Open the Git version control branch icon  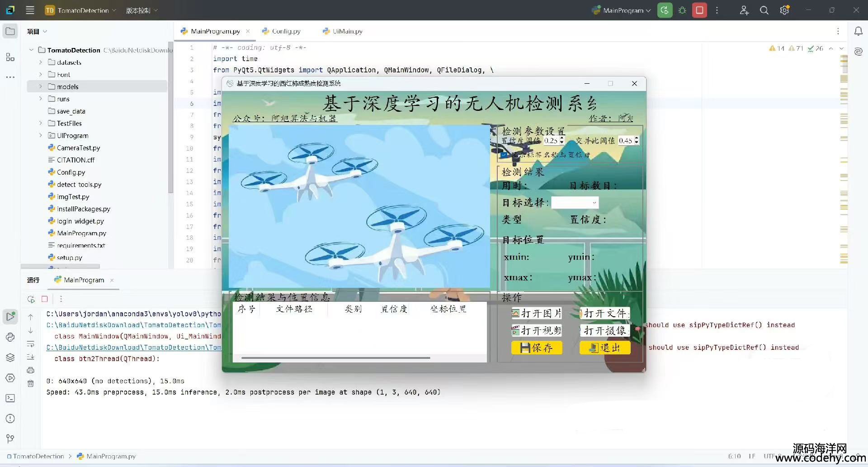point(10,438)
